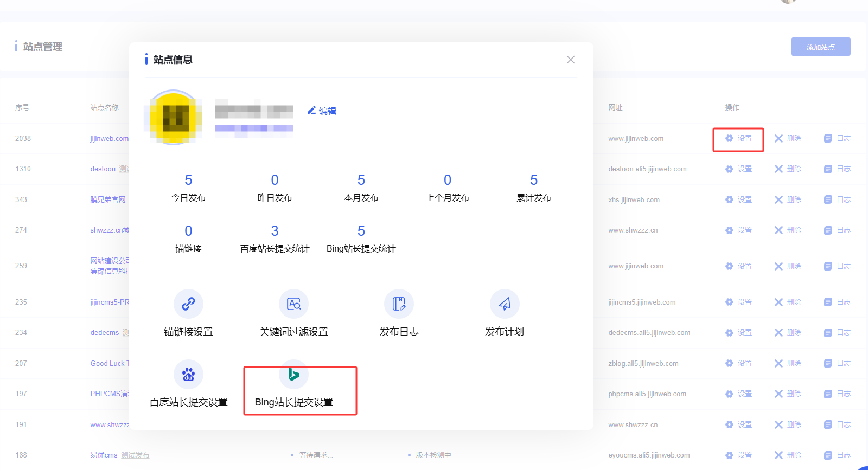Open 设置 for www.jijinweb.com row 2038
The width and height of the screenshot is (868, 470).
click(739, 139)
